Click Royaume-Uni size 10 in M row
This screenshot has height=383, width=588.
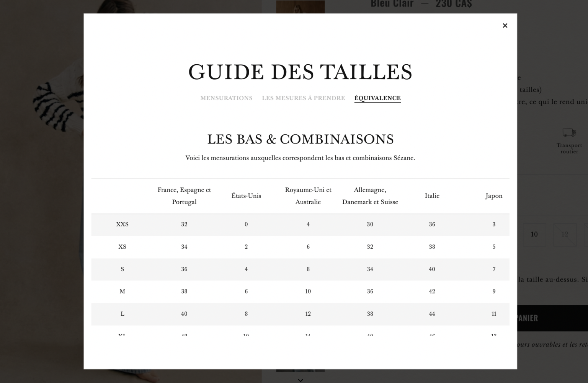coord(308,292)
